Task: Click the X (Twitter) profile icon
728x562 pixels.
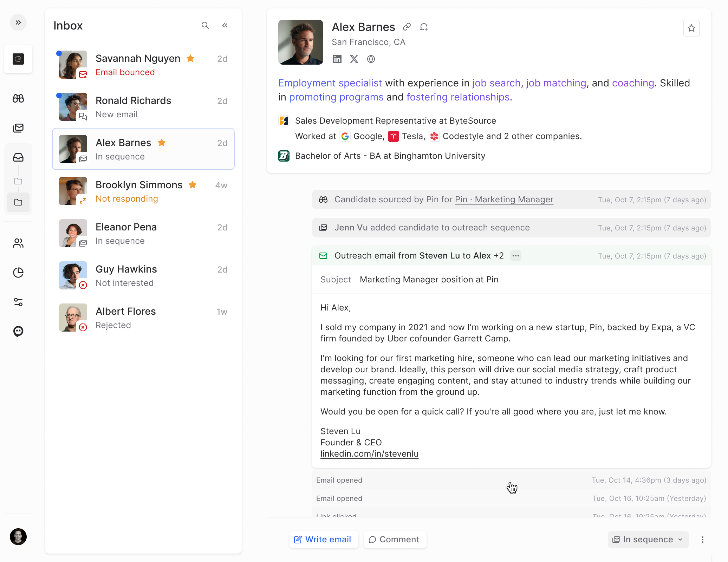Action: 354,59
